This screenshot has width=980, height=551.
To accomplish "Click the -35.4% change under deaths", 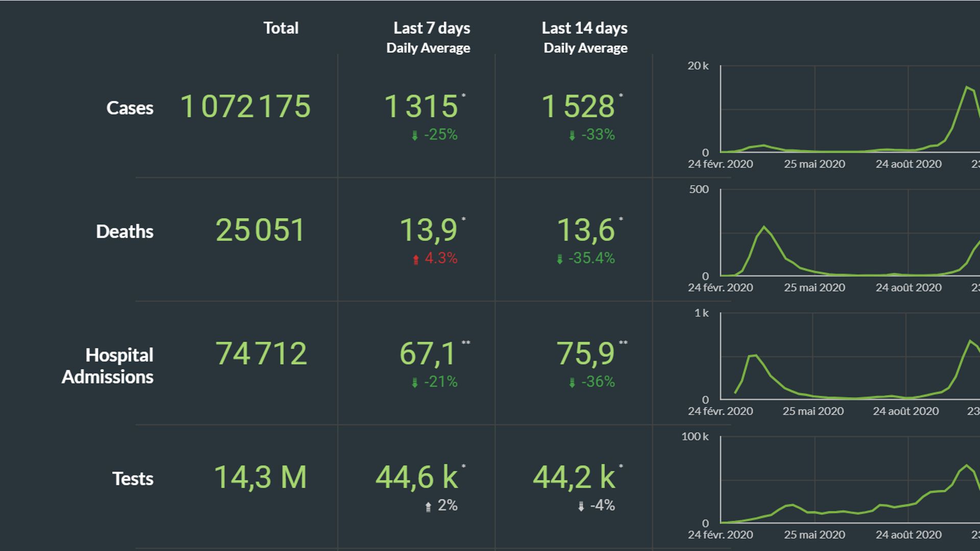I will [x=592, y=258].
